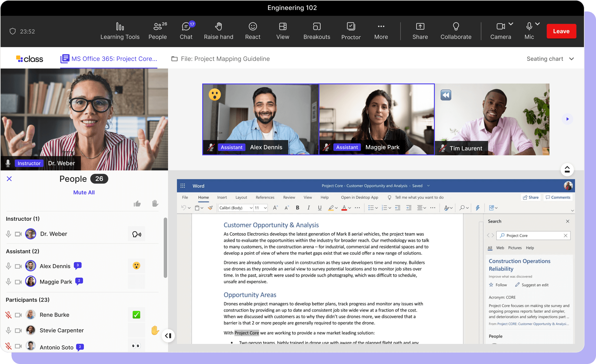The height and width of the screenshot is (364, 596).
Task: Click Decrease Indent in Word toolbar
Action: [x=398, y=208]
